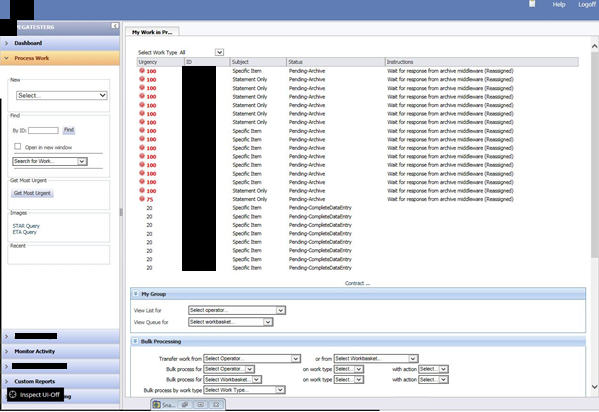The width and height of the screenshot is (599, 412).
Task: Check Open in new window
Action: (18, 146)
